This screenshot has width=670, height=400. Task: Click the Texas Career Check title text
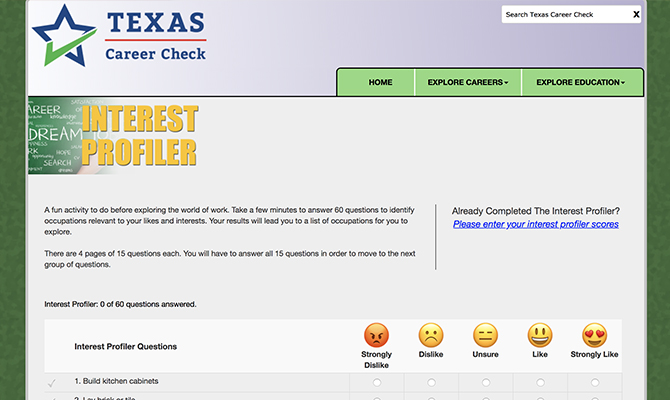pos(156,36)
